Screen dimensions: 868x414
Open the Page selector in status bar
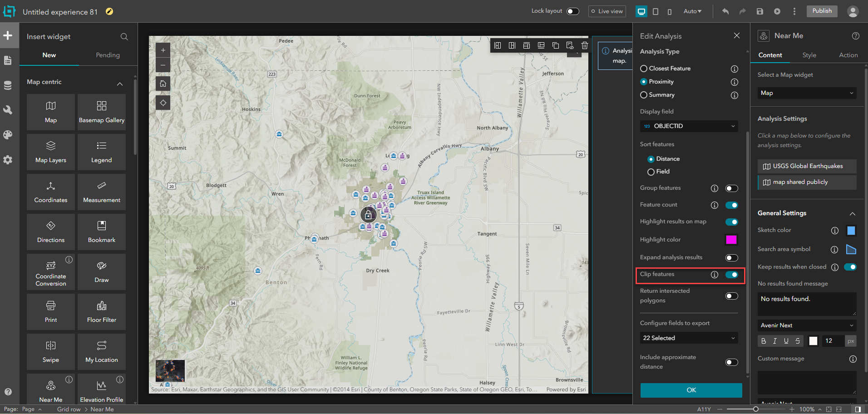tap(32, 409)
